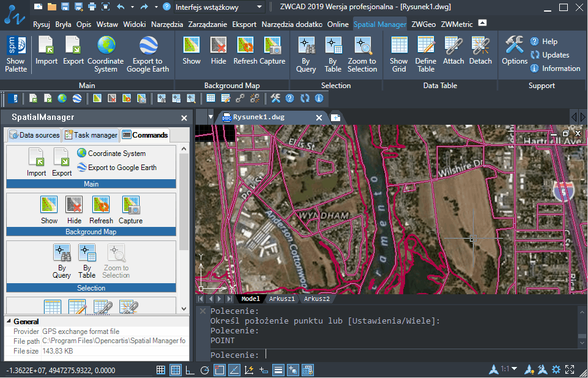Click By Query in palette Selection section
The height and width of the screenshot is (378, 588).
tap(62, 261)
